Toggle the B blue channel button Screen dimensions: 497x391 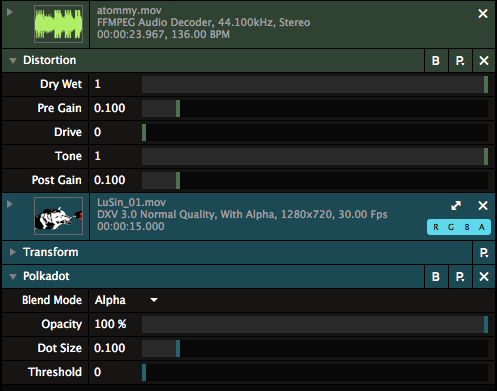(x=467, y=227)
